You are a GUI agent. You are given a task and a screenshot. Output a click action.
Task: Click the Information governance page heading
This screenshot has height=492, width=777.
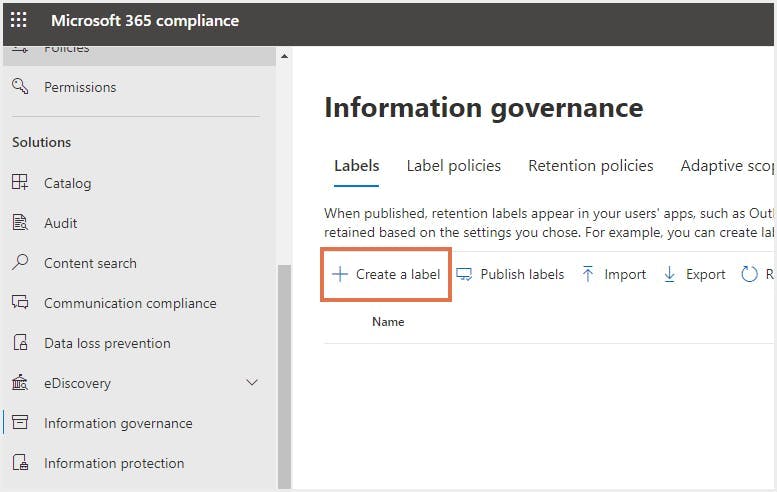(484, 108)
